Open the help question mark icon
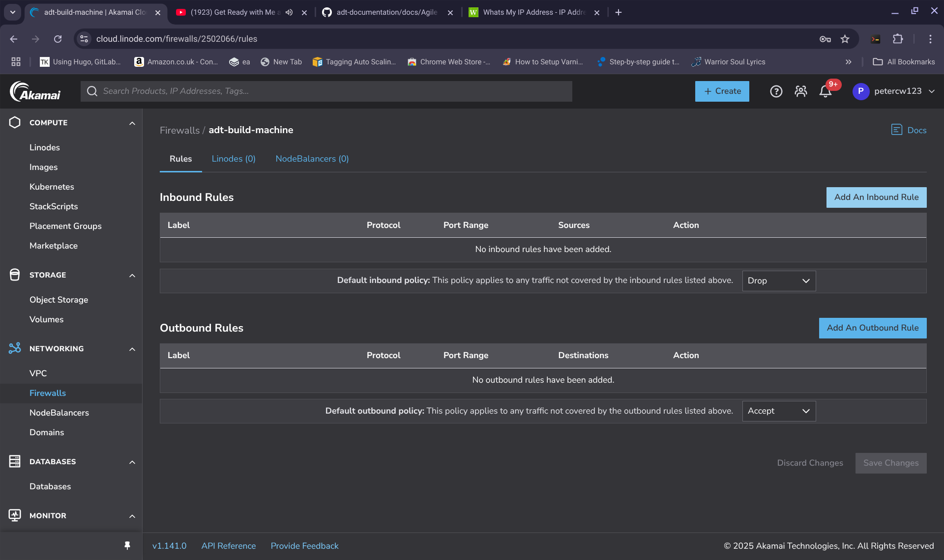This screenshot has width=944, height=560. coord(776,91)
